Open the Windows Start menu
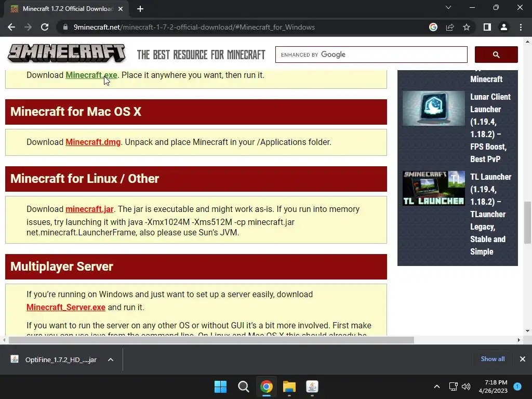The image size is (532, 399). [220, 387]
